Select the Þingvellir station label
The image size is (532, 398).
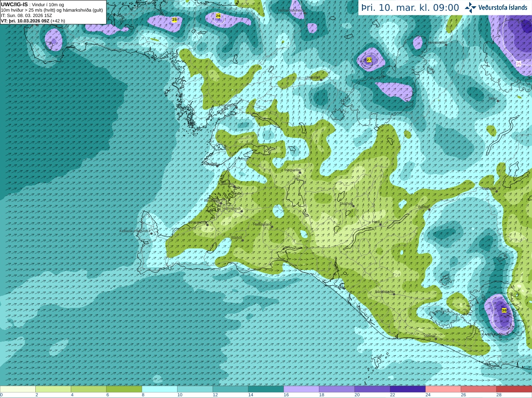coord(292,170)
